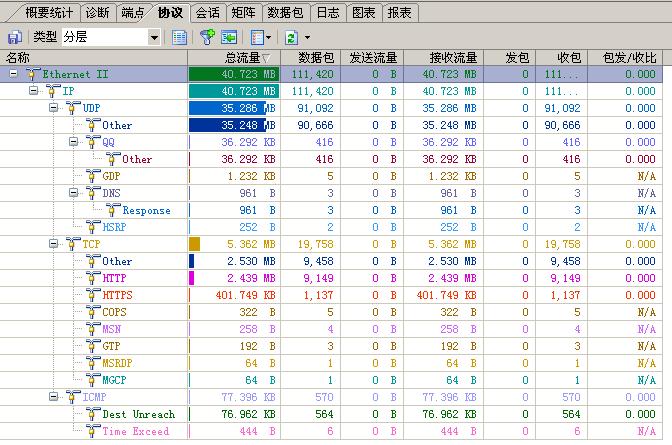Click the save/export icon in toolbar
This screenshot has width=672, height=445.
[14, 37]
